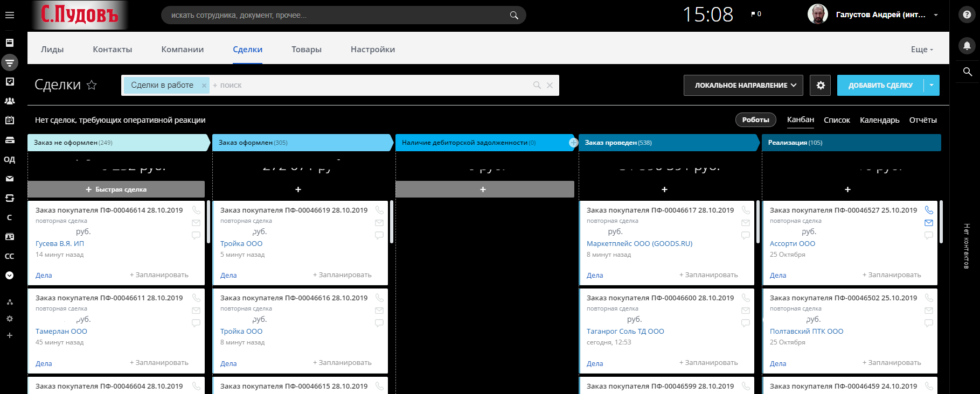
Task: Expand more sidebar items with chevron circle
Action: tap(10, 276)
